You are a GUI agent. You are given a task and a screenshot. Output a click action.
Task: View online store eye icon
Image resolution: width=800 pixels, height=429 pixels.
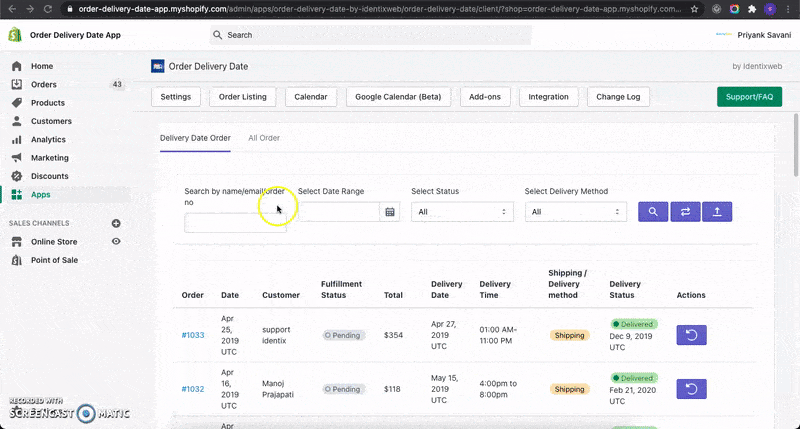pos(116,241)
